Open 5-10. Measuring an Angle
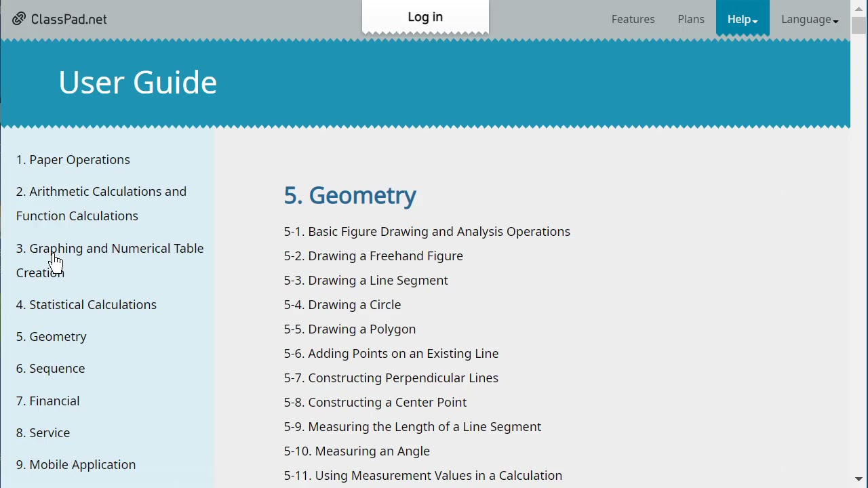Viewport: 868px width, 488px height. [357, 451]
